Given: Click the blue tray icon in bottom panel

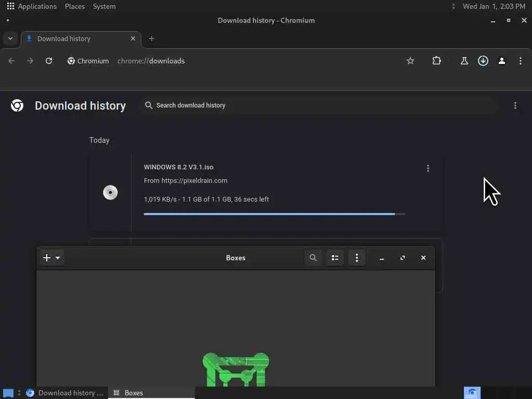Looking at the screenshot, I should 472,393.
